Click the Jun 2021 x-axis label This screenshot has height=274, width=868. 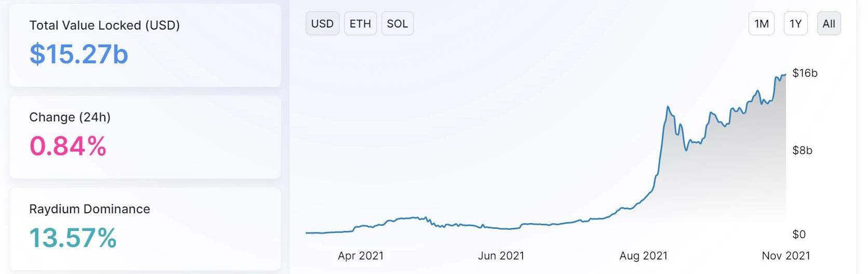(501, 256)
